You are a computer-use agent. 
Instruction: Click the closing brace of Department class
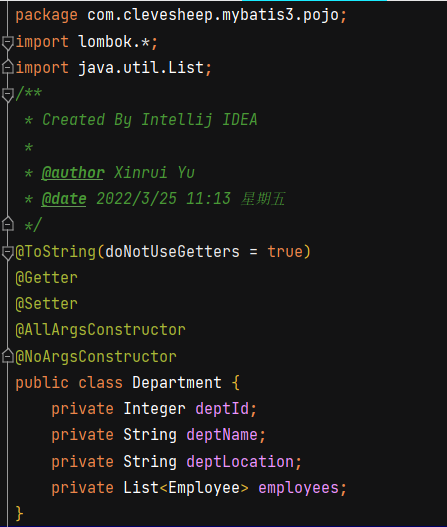(x=19, y=514)
